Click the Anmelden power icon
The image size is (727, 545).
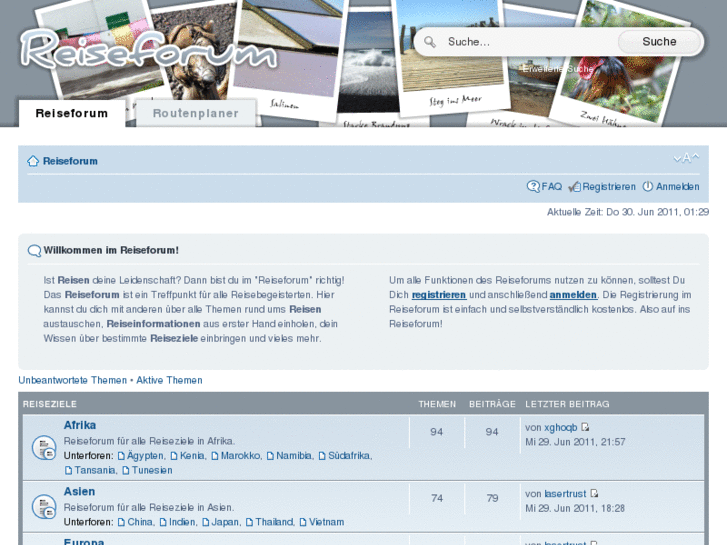647,186
